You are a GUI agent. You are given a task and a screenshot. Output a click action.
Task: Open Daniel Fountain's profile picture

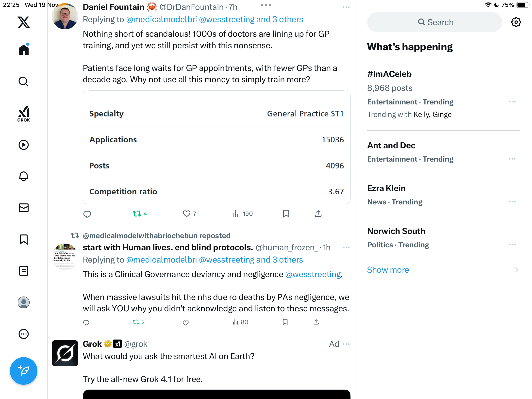point(65,17)
